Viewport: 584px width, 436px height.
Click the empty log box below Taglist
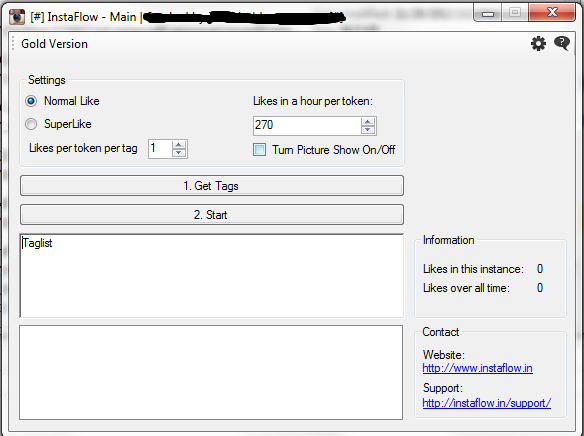[211, 372]
